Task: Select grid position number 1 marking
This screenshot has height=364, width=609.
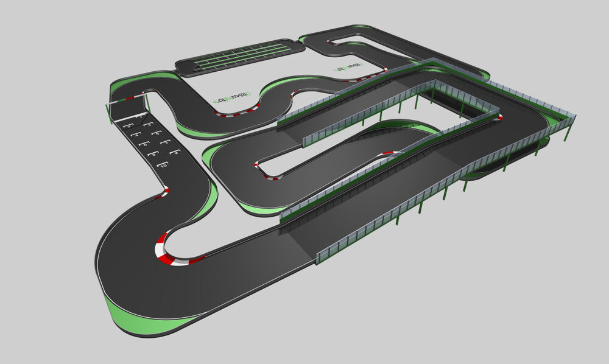Action: click(140, 116)
